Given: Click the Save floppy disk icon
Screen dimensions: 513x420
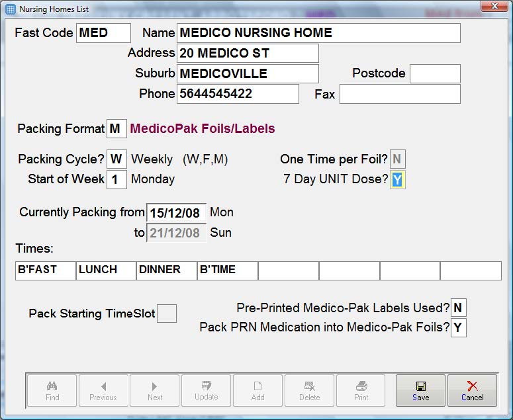Looking at the screenshot, I should [x=421, y=386].
